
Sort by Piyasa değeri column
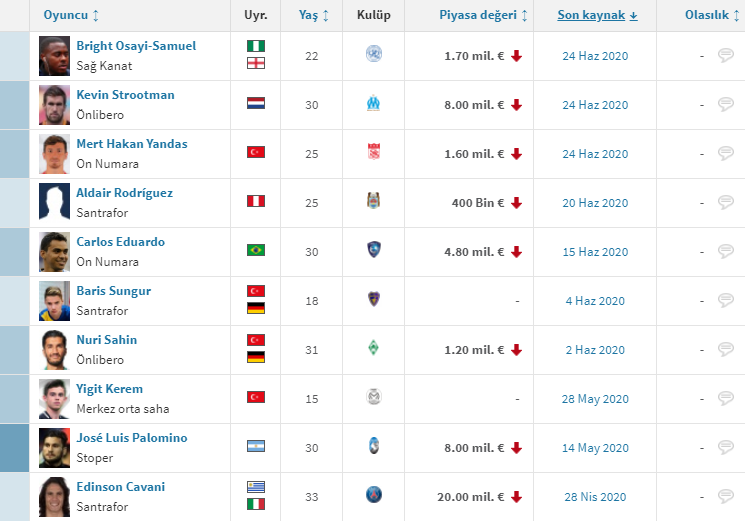484,16
